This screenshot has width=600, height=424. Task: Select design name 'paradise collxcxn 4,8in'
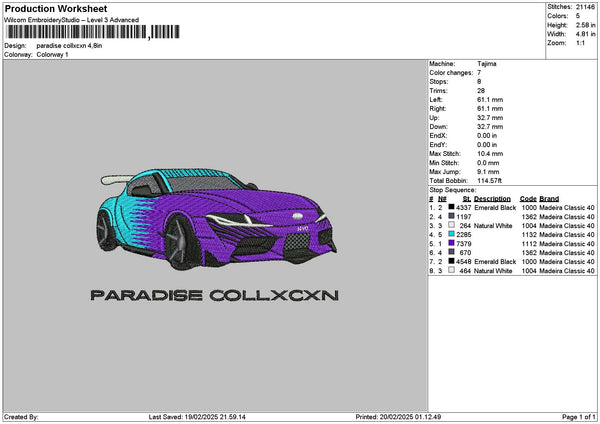[69, 46]
